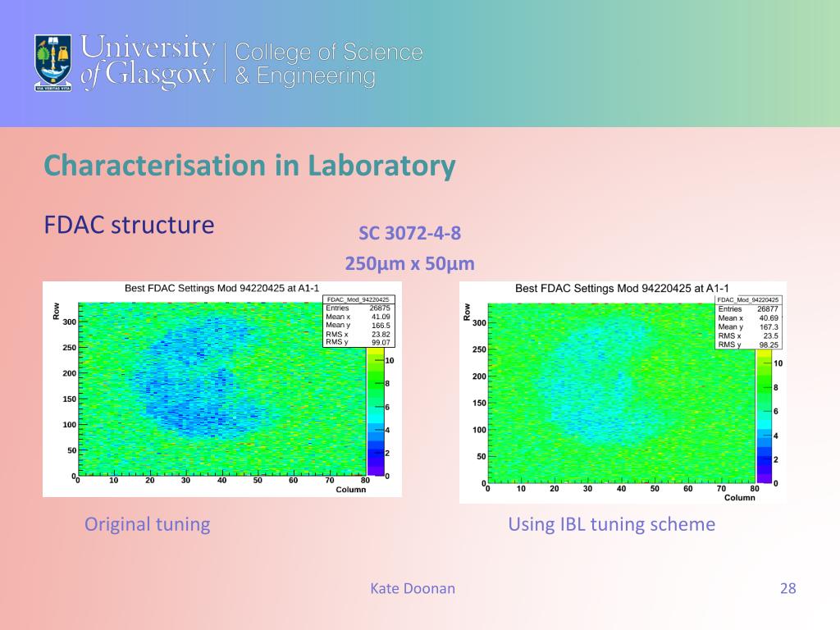This screenshot has height=630, width=840.
Task: Click the College of Science & Engineering text
Action: coord(328,63)
